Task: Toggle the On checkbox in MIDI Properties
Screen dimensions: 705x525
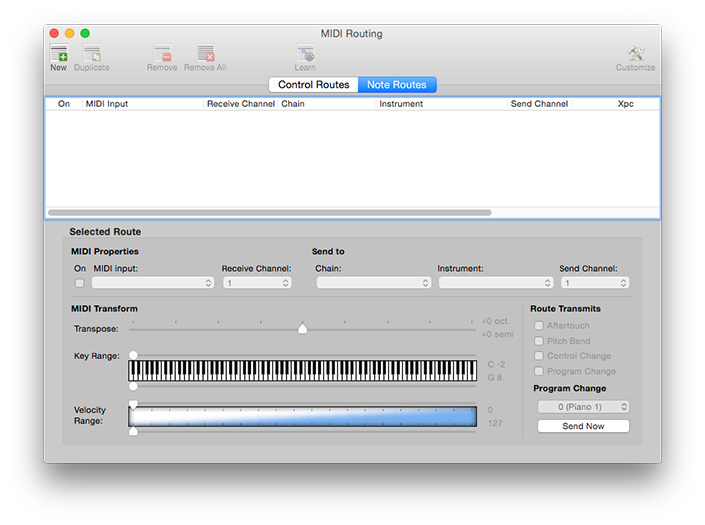Action: point(80,283)
